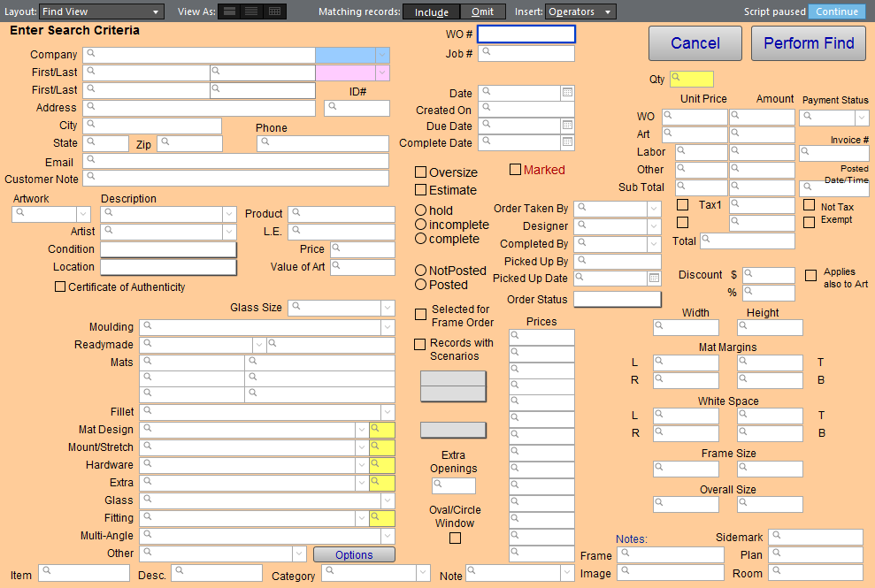This screenshot has height=588, width=875.
Task: Switch to Form view icon
Action: click(x=229, y=11)
